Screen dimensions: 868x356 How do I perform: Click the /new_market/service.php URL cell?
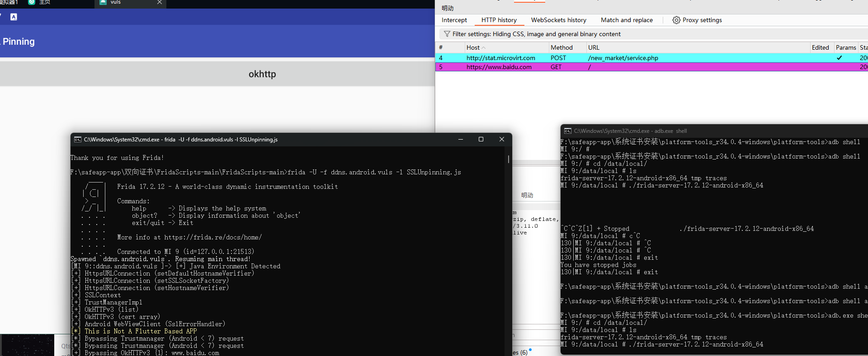point(623,58)
